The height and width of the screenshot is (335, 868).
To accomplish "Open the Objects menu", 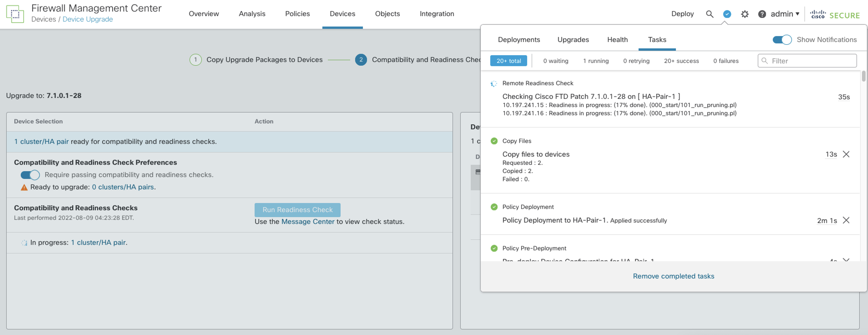I will 387,14.
